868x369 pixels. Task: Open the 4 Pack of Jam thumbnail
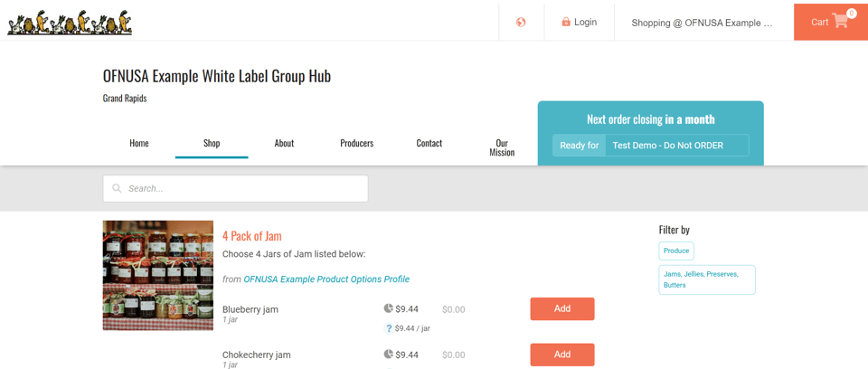pos(158,275)
